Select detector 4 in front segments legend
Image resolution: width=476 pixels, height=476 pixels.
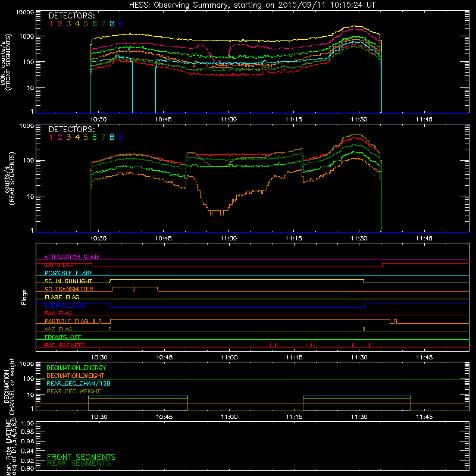click(77, 24)
